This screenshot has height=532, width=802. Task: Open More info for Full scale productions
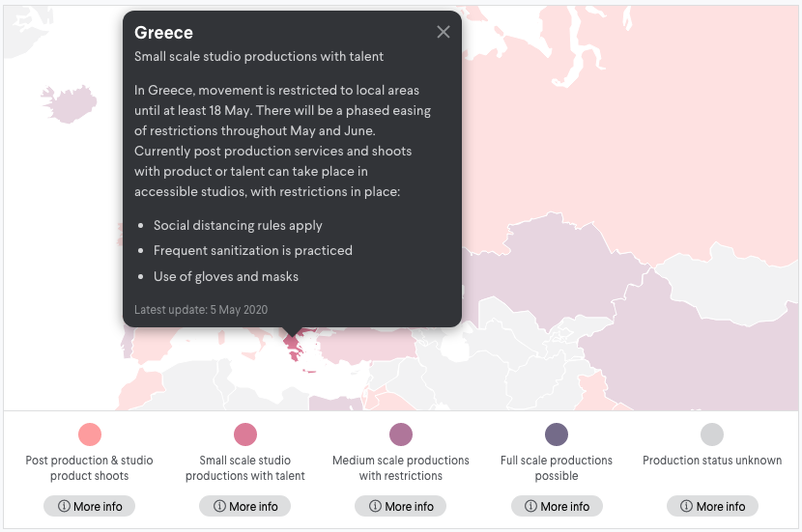point(557,506)
